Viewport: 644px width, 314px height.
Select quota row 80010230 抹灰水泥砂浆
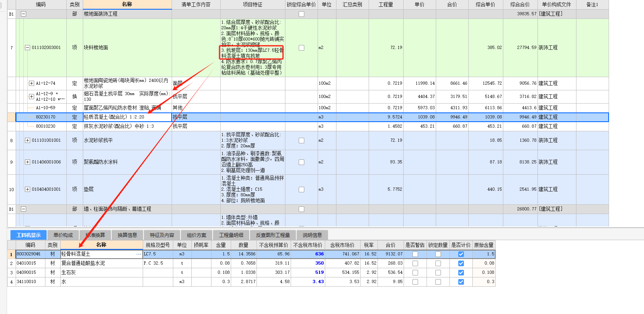pyautogui.click(x=312, y=126)
